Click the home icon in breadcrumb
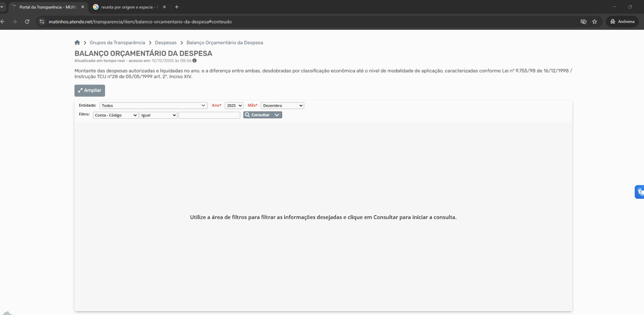This screenshot has width=644, height=315. pyautogui.click(x=77, y=43)
